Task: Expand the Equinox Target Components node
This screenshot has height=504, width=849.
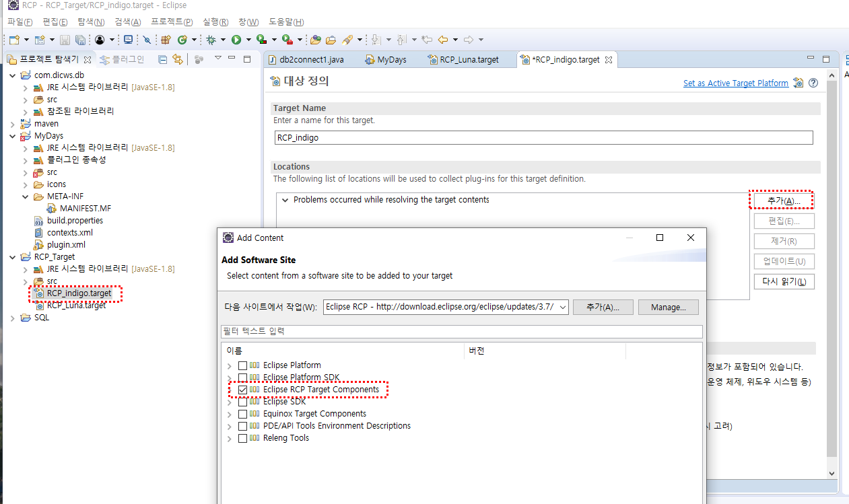Action: 230,414
